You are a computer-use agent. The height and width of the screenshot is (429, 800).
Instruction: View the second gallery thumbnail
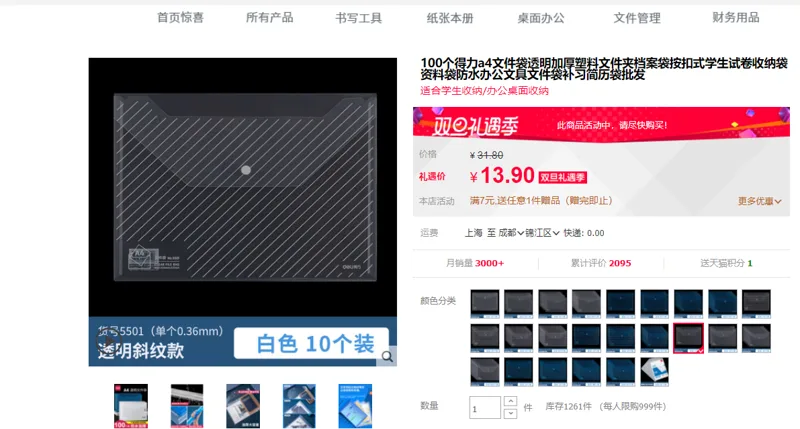click(x=187, y=406)
